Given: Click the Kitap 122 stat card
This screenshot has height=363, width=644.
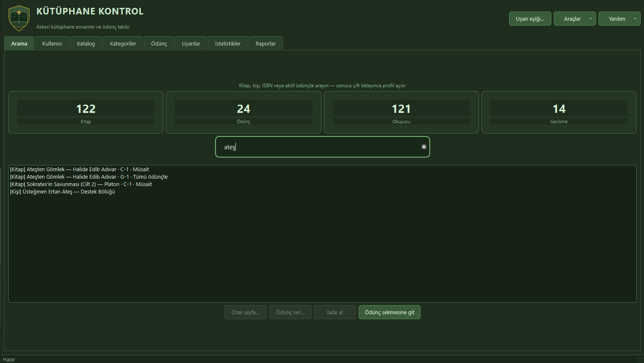Looking at the screenshot, I should coord(86,112).
